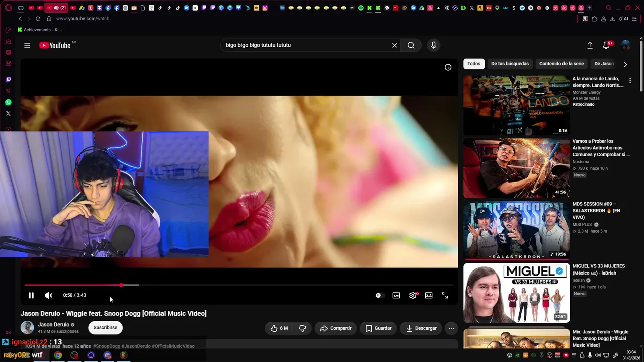Open the upload/create button
This screenshot has width=644, height=362.
[x=590, y=45]
